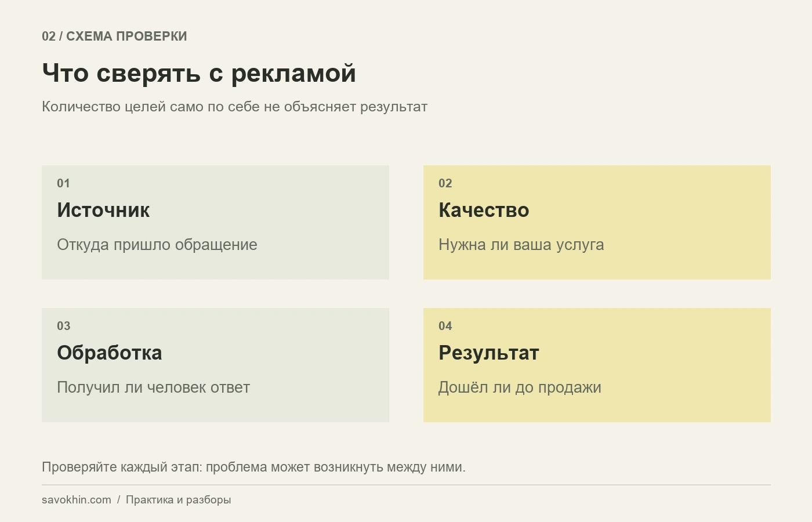Viewport: 812px width, 522px height.
Task: Click text "Получил ли человек ответ"
Action: tap(154, 387)
